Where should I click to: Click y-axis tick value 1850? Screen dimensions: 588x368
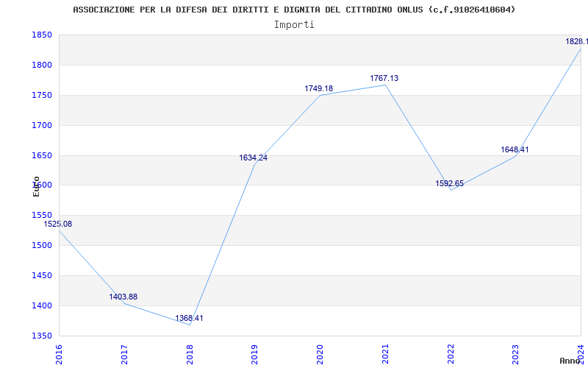(42, 35)
